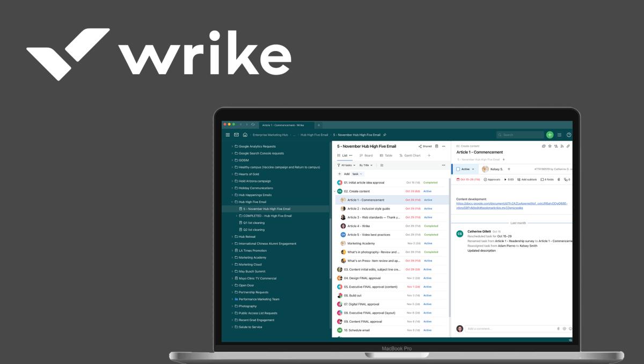Add a new view with the plus icon
This screenshot has height=364, width=644.
(429, 156)
